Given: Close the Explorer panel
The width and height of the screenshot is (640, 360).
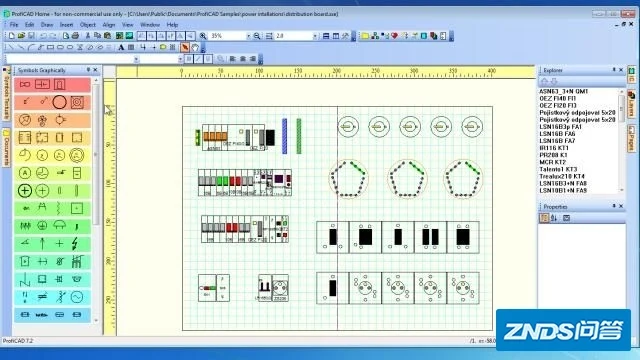Looking at the screenshot, I should (621, 70).
